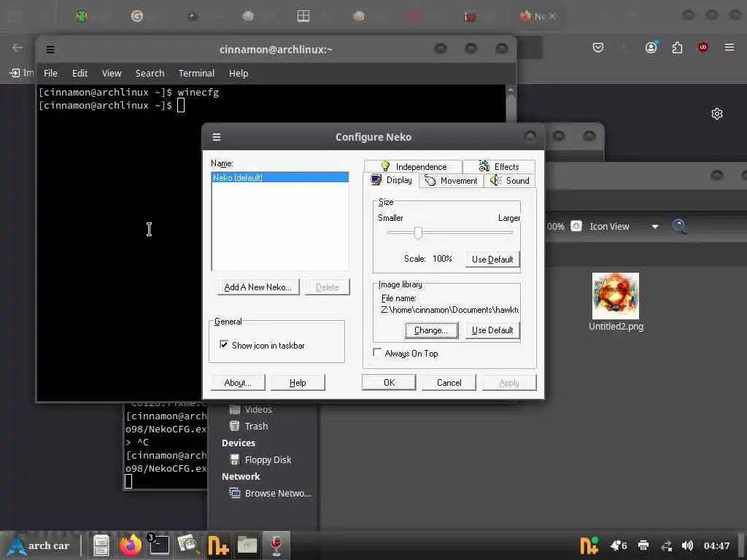The image size is (747, 560).
Task: Click the Help button in Configure Neko
Action: pyautogui.click(x=298, y=382)
